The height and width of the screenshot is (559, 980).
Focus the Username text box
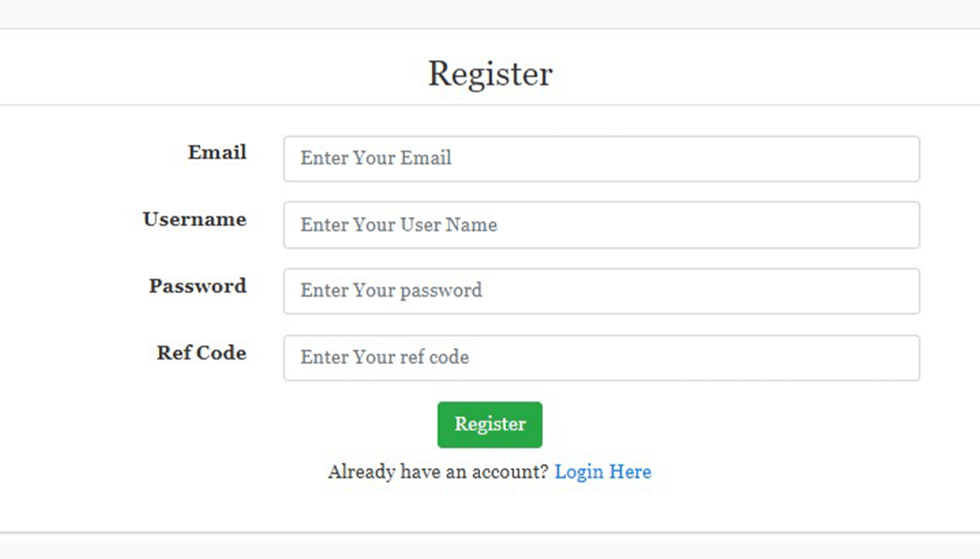(x=601, y=225)
